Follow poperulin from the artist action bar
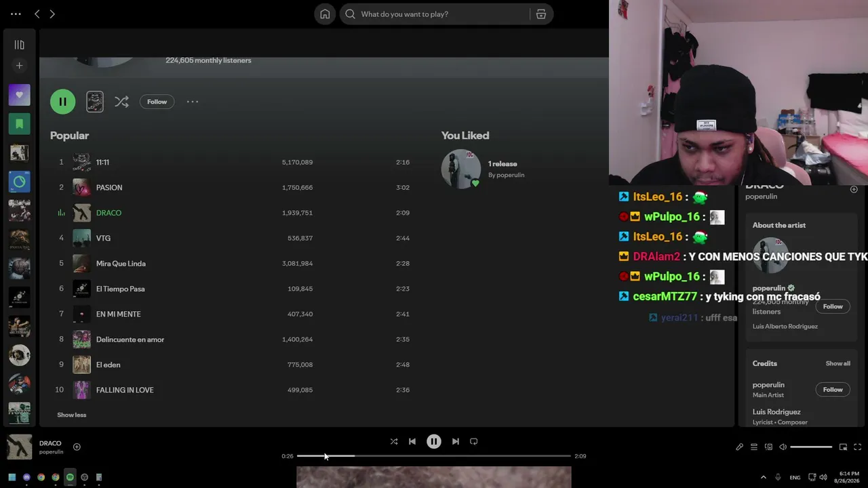868x488 pixels. (157, 102)
